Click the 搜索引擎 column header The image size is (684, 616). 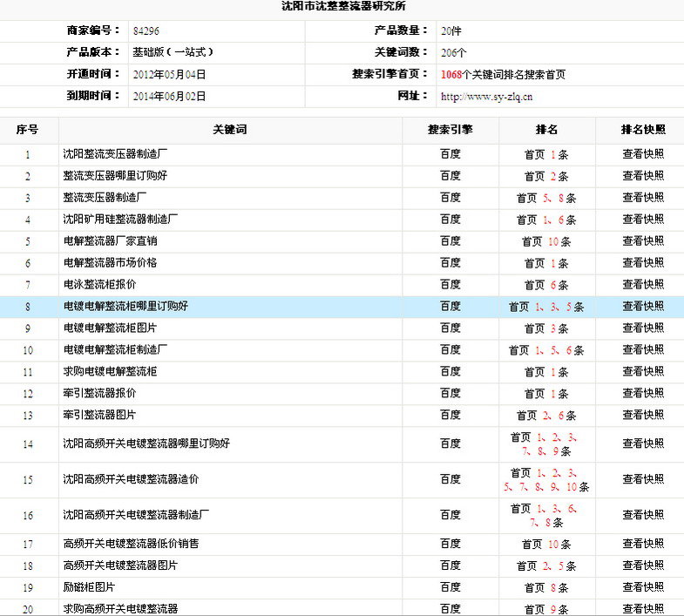tap(450, 130)
